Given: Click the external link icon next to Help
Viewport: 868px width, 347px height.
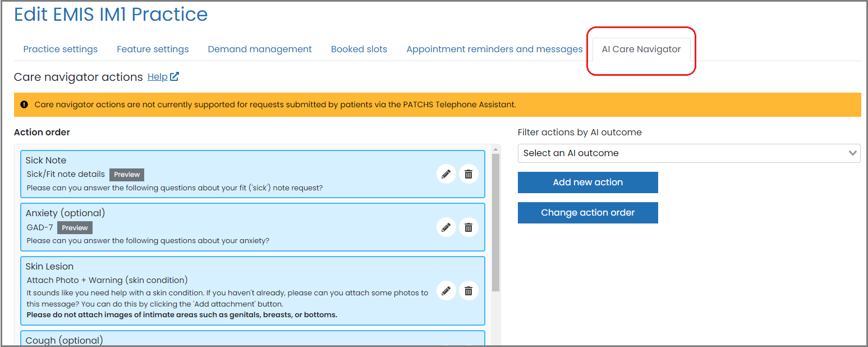Looking at the screenshot, I should coord(174,76).
